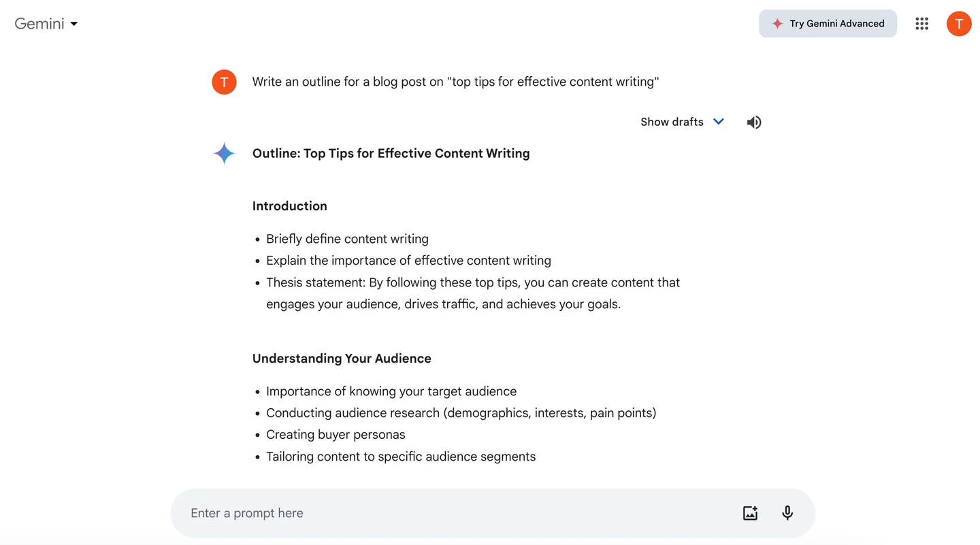This screenshot has height=545, width=980.
Task: Click the "Outline: Top Tips" response title
Action: (391, 154)
